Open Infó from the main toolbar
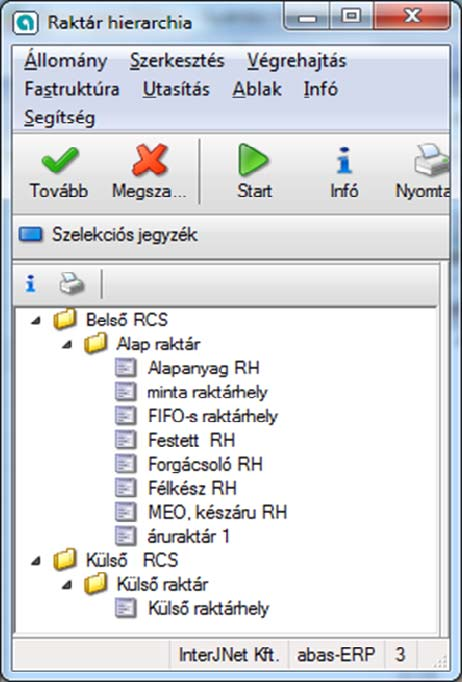Viewport: 462px width, 682px height. [x=345, y=172]
